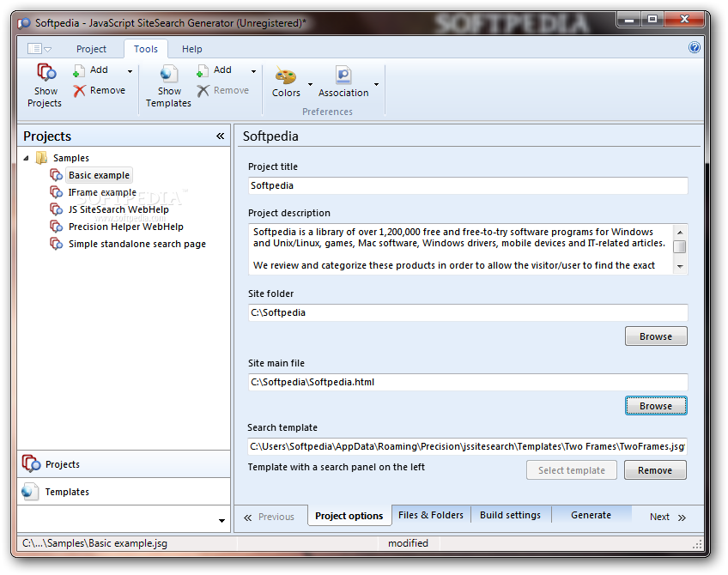
Task: Go to Next page link
Action: pos(667,517)
